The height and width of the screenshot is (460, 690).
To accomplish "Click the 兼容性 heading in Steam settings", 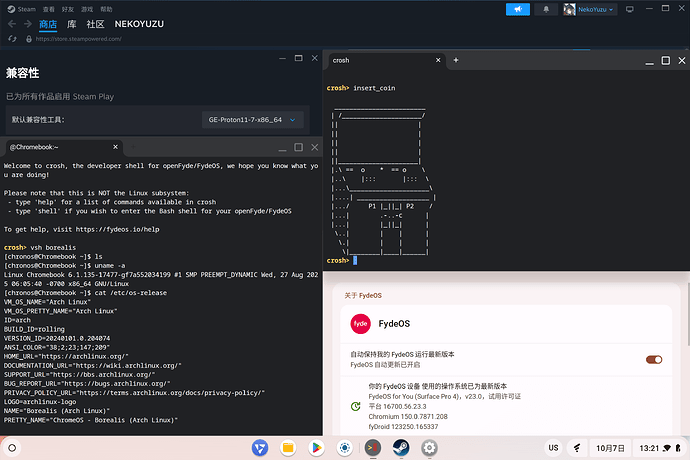I will [22, 73].
